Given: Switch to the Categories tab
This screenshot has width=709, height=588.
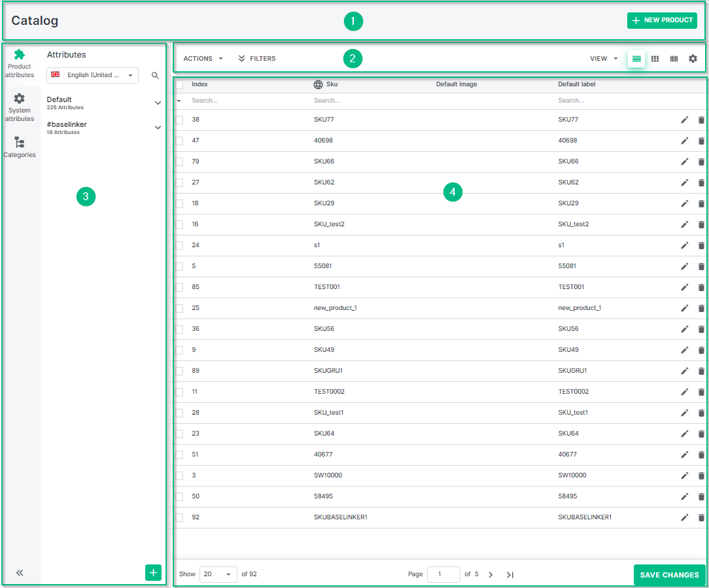Looking at the screenshot, I should (x=20, y=147).
